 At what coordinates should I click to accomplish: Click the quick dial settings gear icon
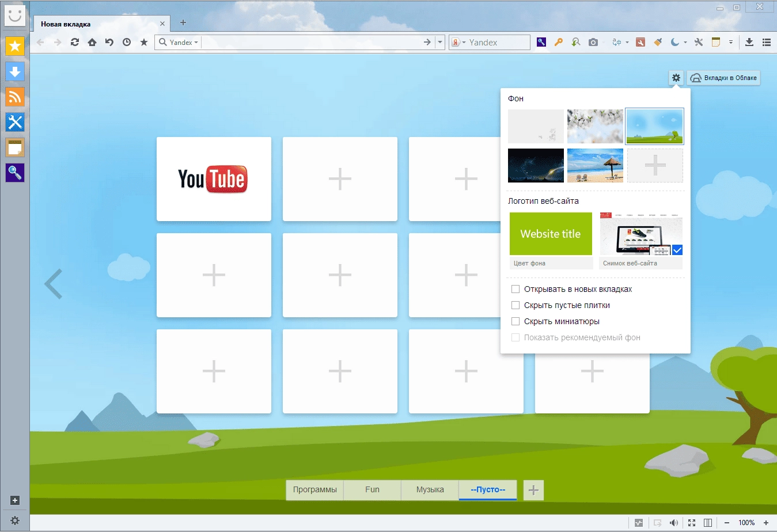[x=676, y=78]
